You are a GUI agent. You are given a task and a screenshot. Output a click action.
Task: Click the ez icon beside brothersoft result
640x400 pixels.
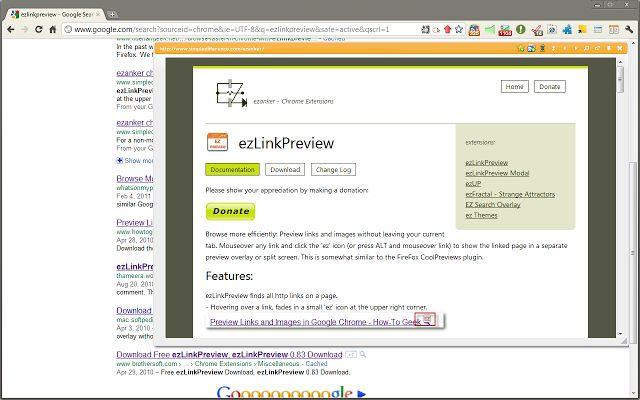click(x=351, y=354)
